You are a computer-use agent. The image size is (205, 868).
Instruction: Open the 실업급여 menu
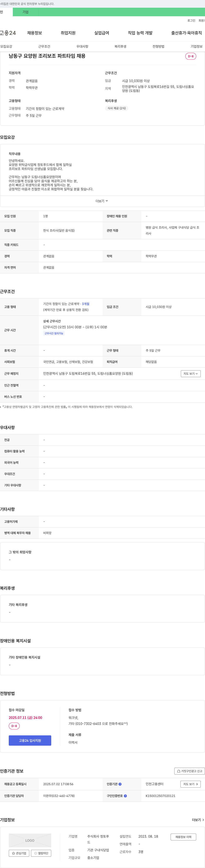(102, 33)
